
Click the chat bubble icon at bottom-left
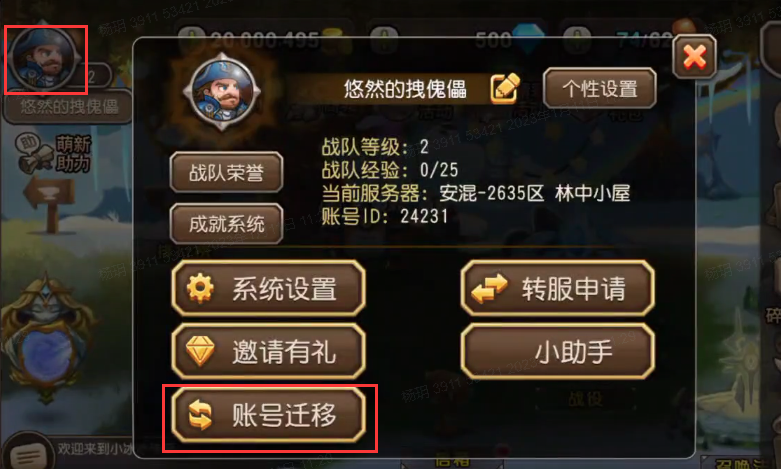[27, 453]
